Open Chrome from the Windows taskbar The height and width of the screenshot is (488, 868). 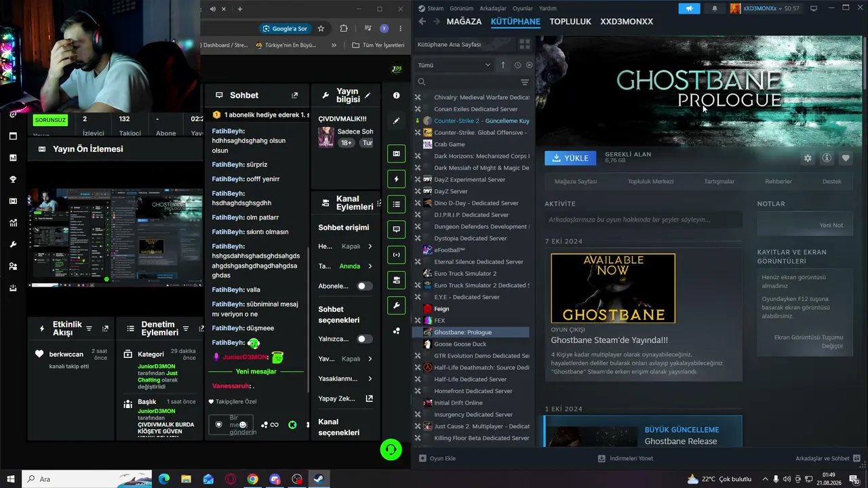(252, 479)
